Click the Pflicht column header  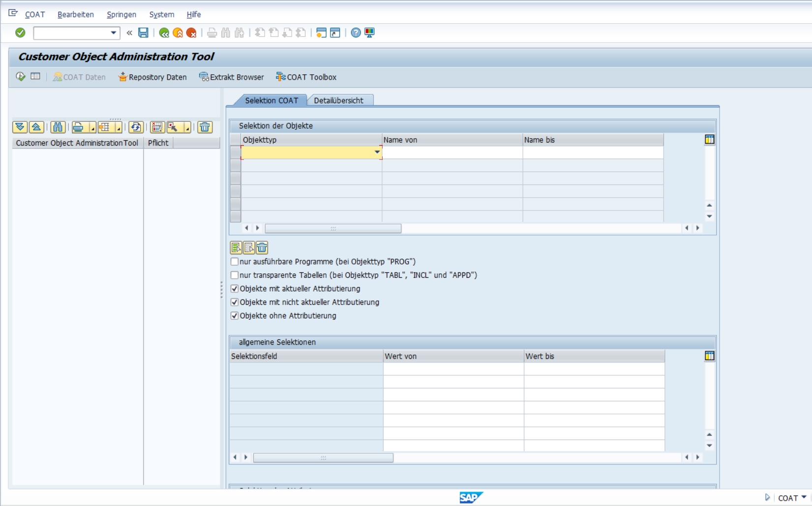(158, 143)
